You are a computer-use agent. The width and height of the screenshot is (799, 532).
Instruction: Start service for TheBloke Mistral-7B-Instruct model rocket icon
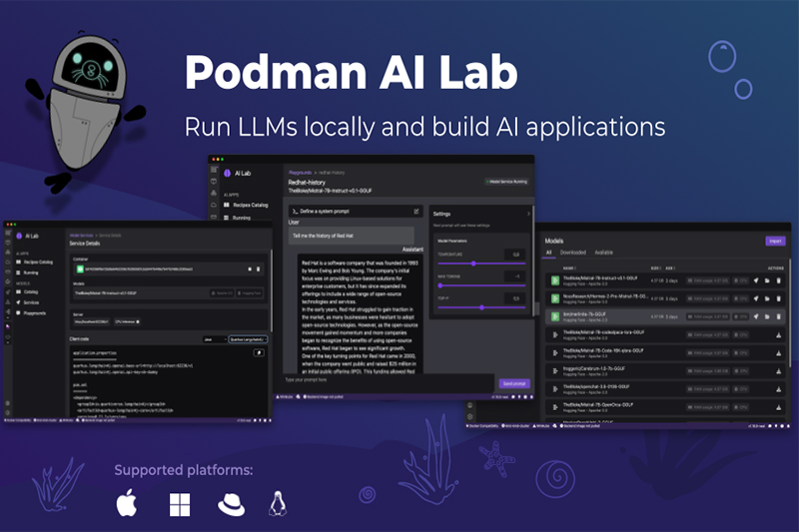point(756,280)
